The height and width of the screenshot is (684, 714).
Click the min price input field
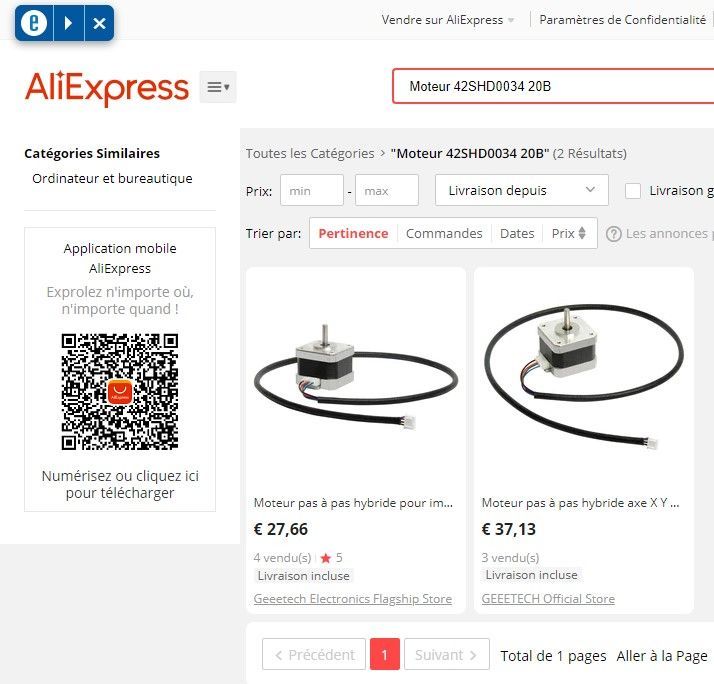point(312,190)
